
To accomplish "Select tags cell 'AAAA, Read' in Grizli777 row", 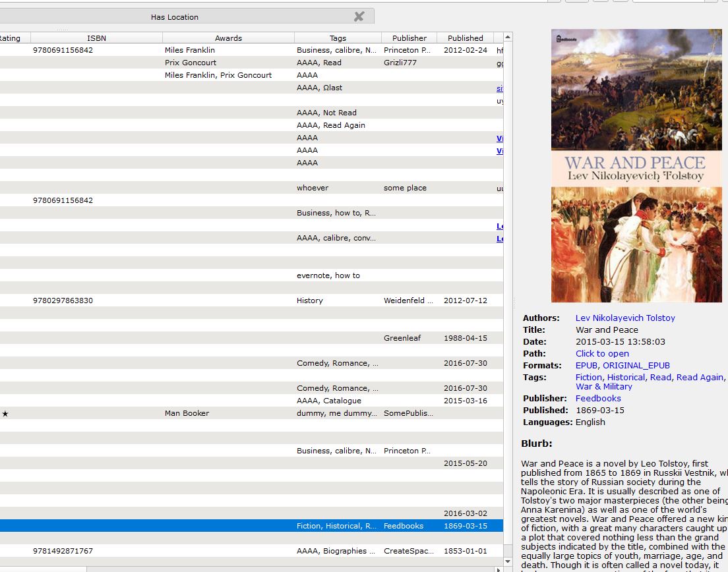I will coord(338,63).
